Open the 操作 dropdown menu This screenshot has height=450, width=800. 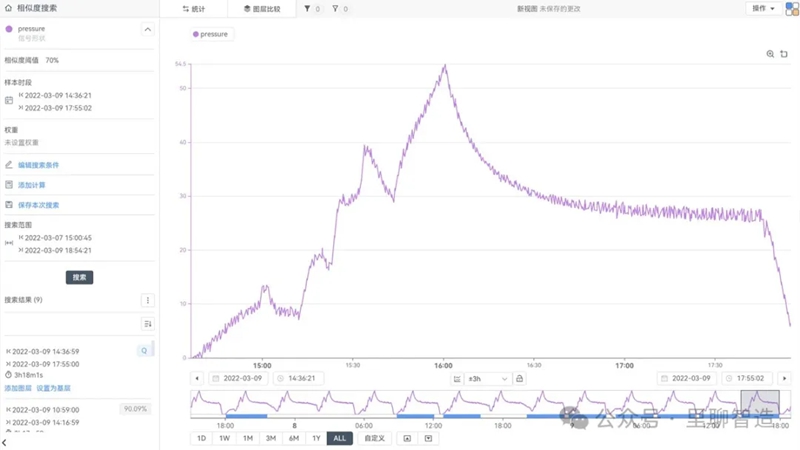[764, 8]
